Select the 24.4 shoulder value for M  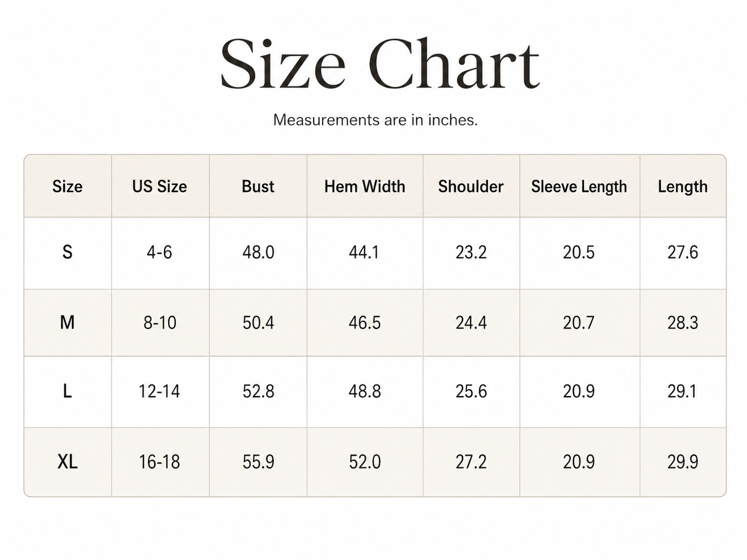tap(470, 322)
